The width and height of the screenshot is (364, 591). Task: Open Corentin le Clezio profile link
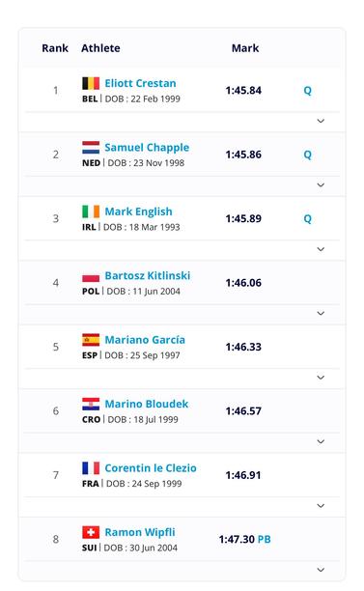pyautogui.click(x=151, y=468)
